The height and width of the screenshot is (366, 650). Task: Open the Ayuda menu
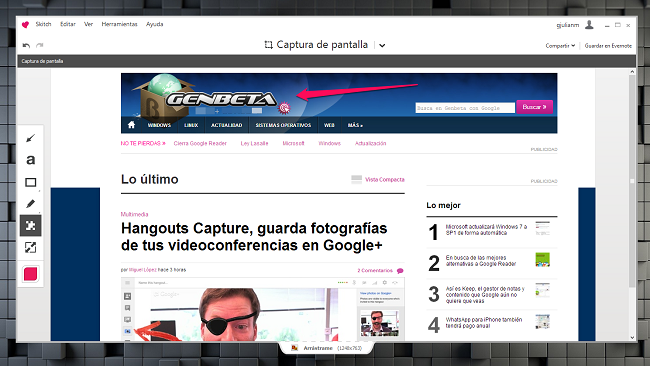(155, 24)
